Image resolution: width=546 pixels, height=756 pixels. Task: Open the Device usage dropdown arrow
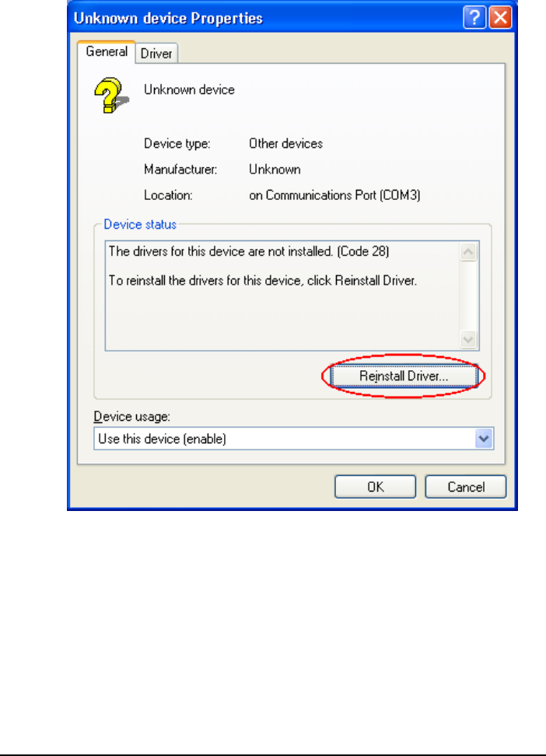click(x=483, y=439)
